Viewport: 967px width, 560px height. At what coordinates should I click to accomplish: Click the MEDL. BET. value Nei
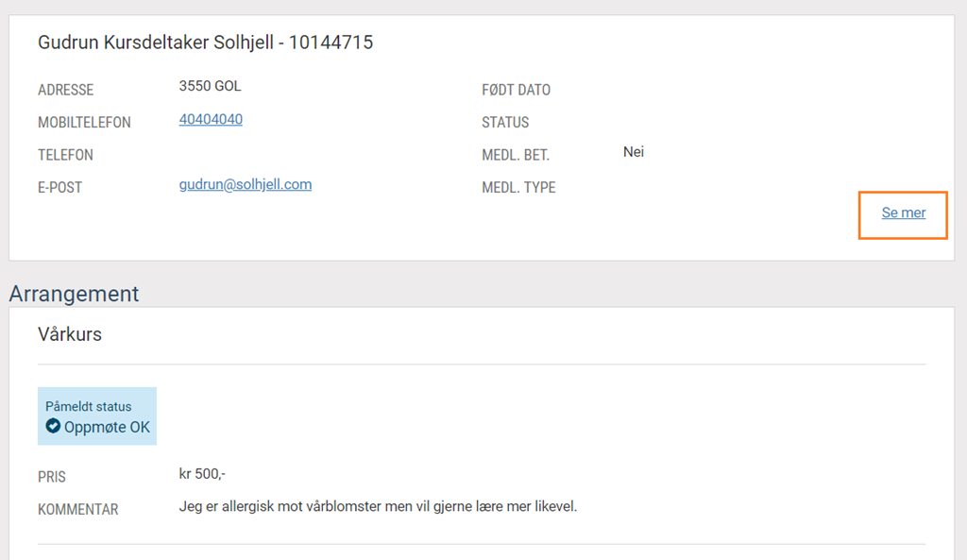point(634,152)
